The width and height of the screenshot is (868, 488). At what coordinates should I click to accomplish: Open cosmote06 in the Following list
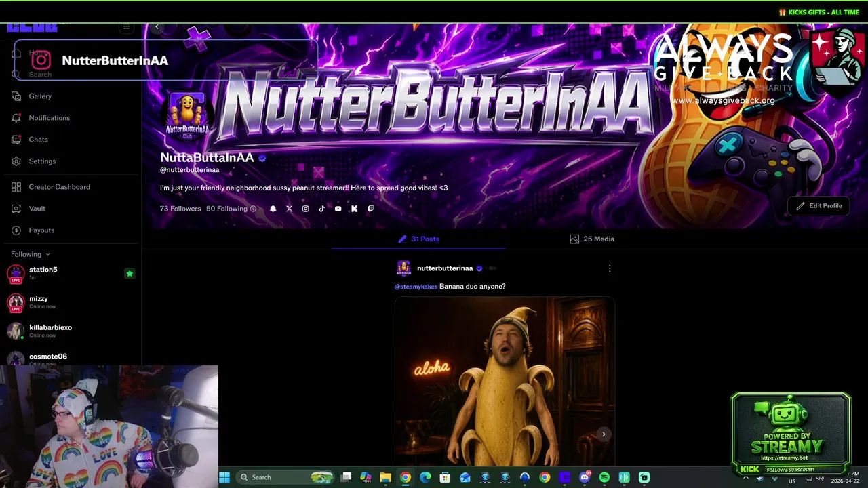71,357
